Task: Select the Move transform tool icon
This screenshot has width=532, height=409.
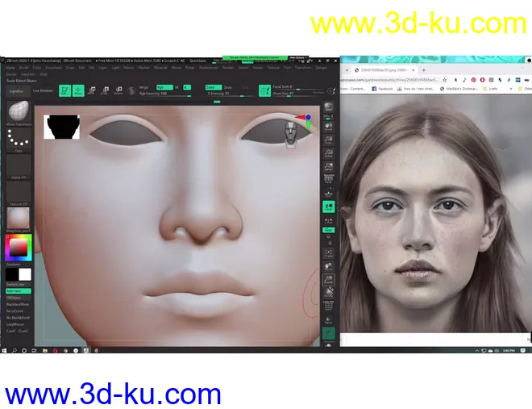Action: click(91, 90)
